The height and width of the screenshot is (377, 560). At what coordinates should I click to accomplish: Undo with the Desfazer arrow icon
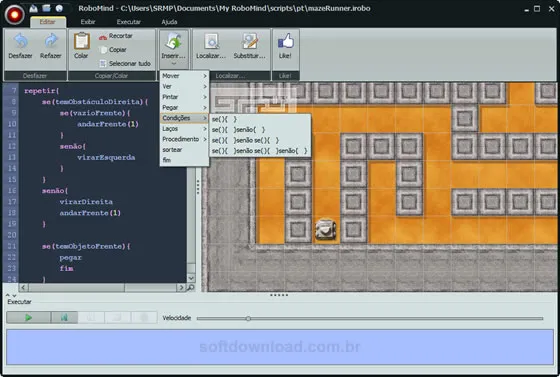tap(20, 42)
